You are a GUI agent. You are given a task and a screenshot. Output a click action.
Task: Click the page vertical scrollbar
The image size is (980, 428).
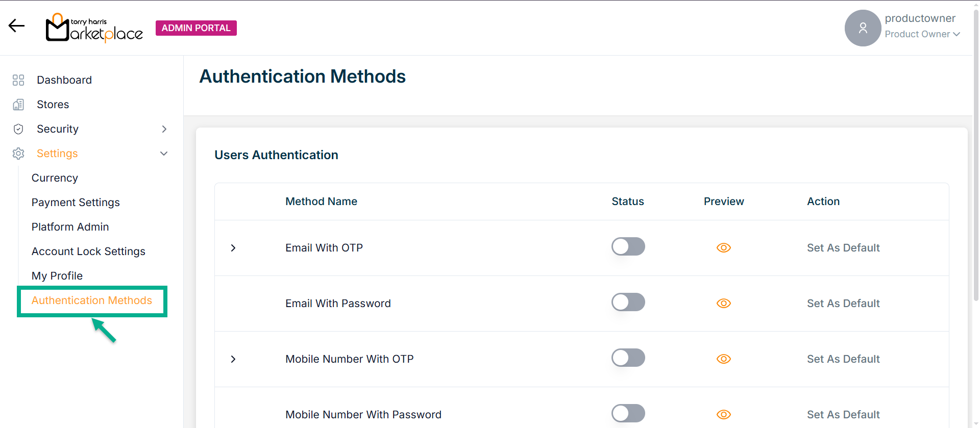[x=976, y=204]
